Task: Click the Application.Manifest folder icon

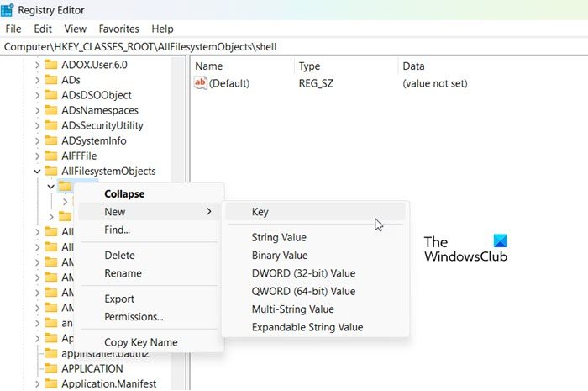Action: pos(51,383)
